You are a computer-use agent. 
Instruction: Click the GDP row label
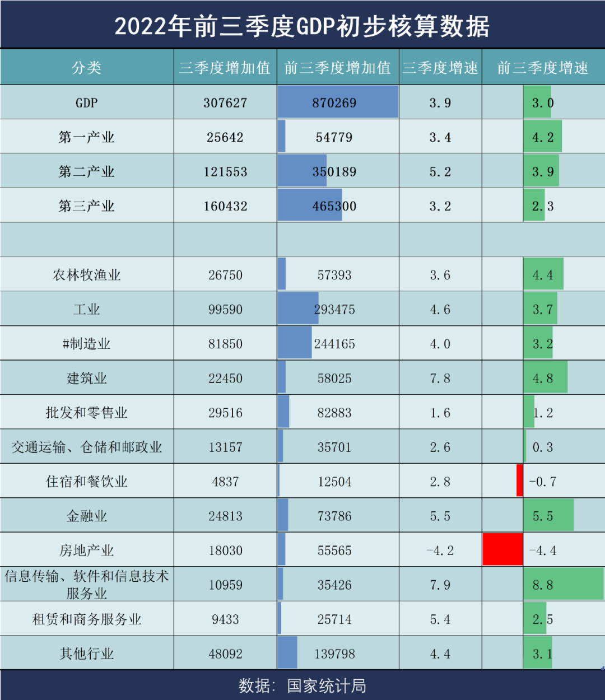(87, 103)
